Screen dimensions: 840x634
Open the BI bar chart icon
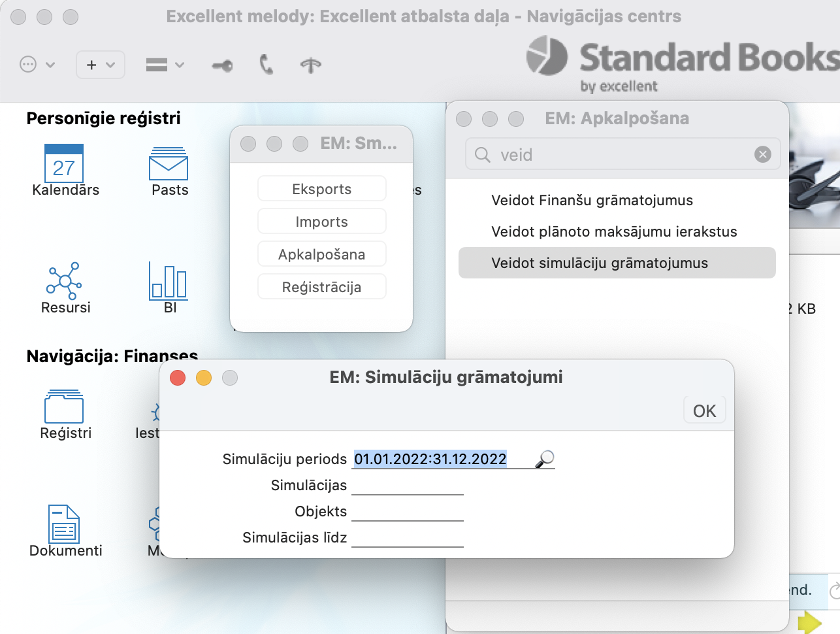pyautogui.click(x=169, y=281)
